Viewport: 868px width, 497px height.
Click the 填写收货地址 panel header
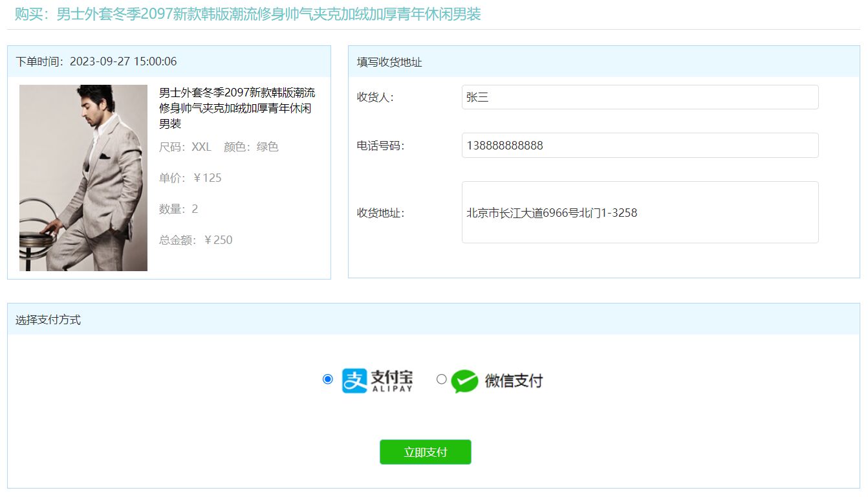coord(604,61)
